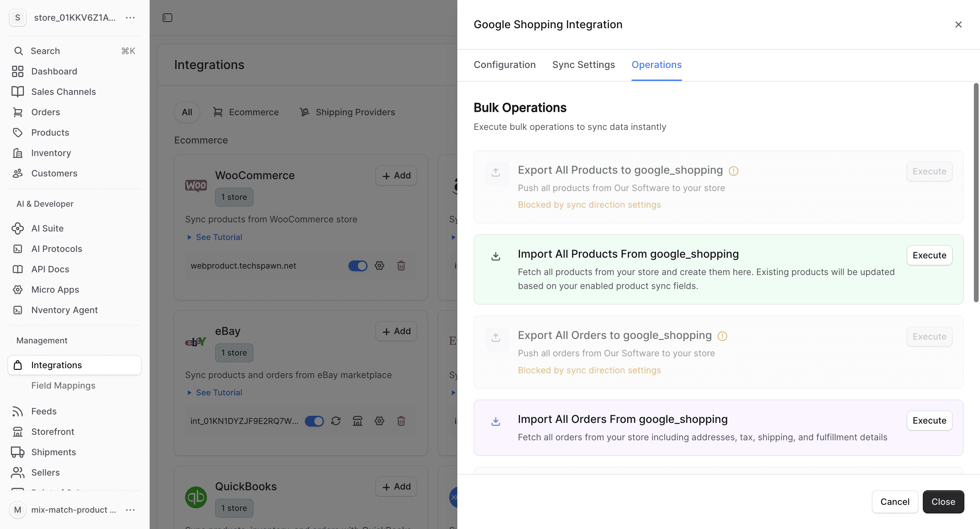The width and height of the screenshot is (980, 529).
Task: Open mix-match-product account menu dots
Action: (x=130, y=510)
